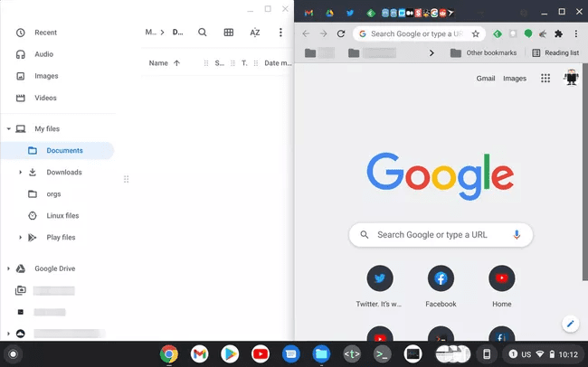Start voice search with the microphone
Image resolution: width=588 pixels, height=367 pixels.
(x=517, y=235)
